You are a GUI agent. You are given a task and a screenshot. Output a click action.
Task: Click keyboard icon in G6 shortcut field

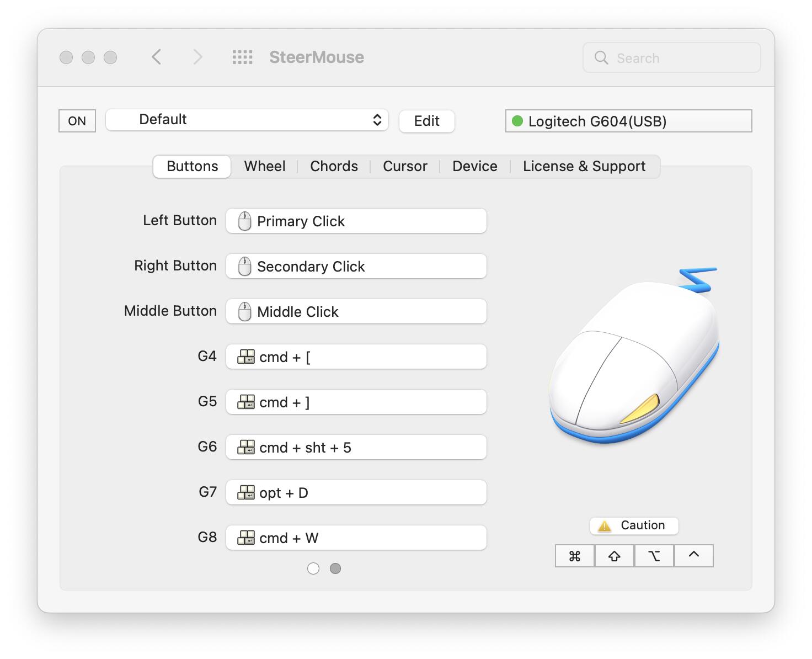[x=245, y=448]
